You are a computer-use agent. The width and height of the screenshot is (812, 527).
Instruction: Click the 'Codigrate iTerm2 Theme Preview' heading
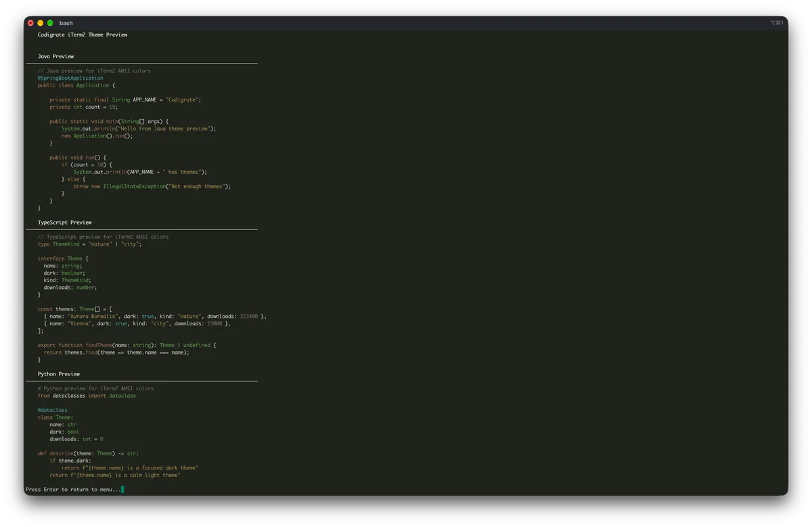(83, 35)
